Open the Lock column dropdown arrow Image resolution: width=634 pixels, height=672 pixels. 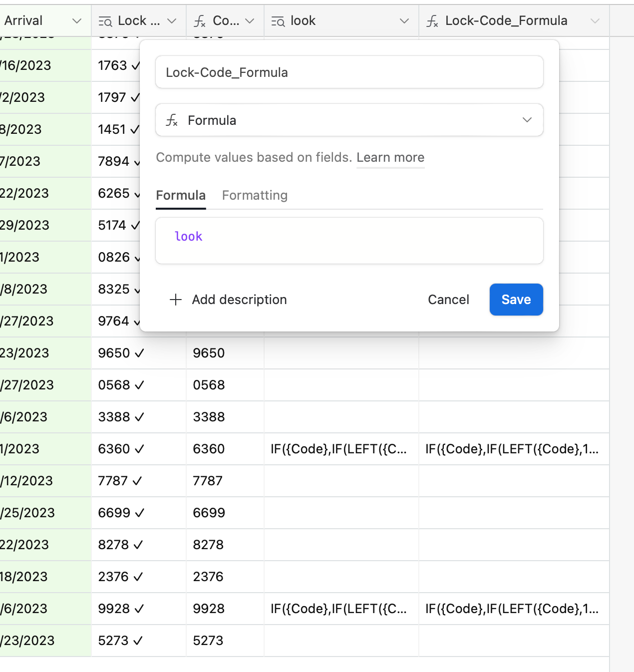(x=172, y=21)
